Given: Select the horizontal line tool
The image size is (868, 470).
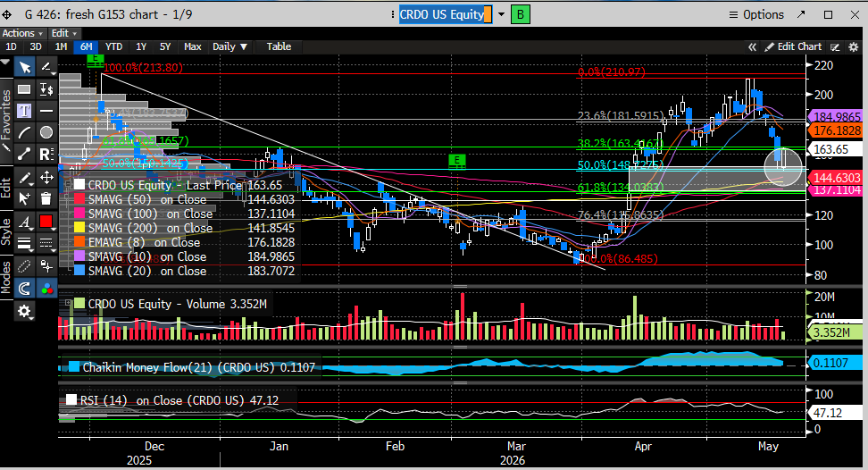Looking at the screenshot, I should [x=46, y=111].
